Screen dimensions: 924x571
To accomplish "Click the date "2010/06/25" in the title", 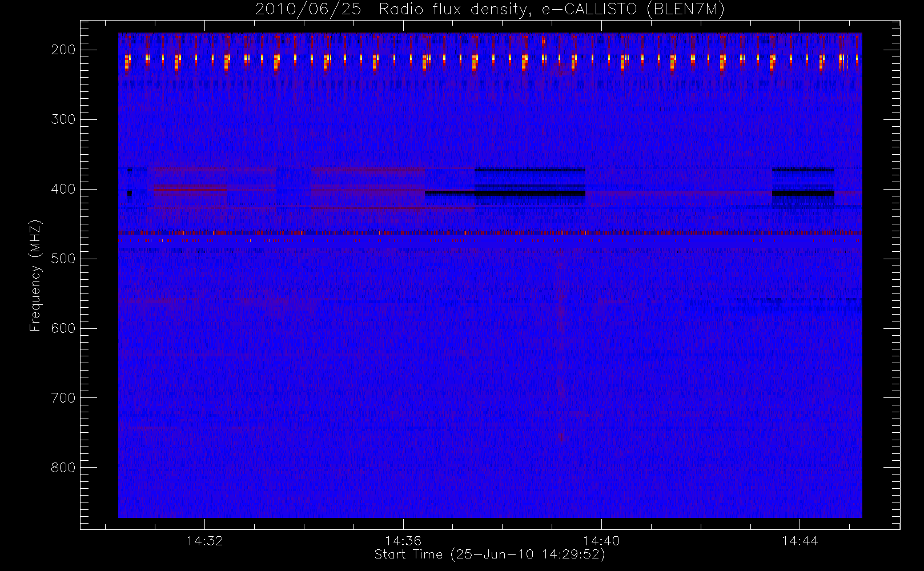I will [308, 10].
